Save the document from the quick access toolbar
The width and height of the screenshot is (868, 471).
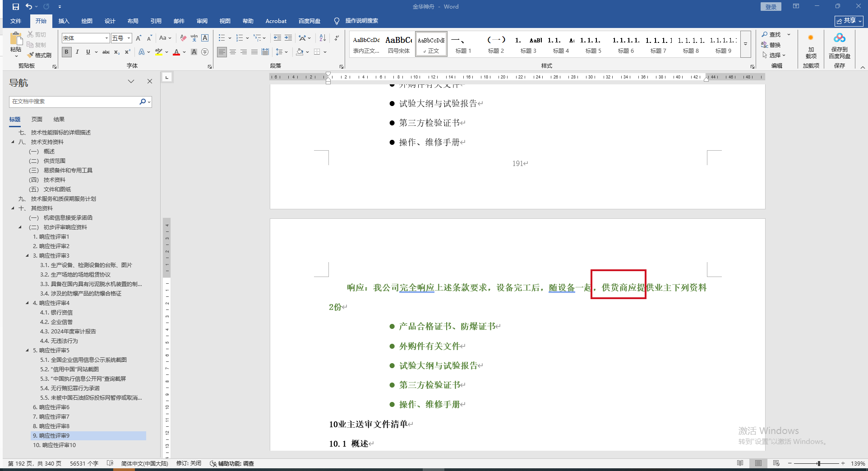16,7
